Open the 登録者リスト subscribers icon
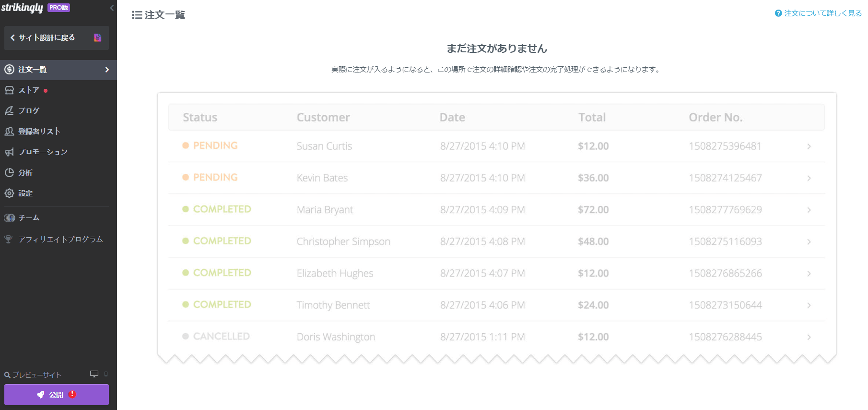 click(x=9, y=132)
